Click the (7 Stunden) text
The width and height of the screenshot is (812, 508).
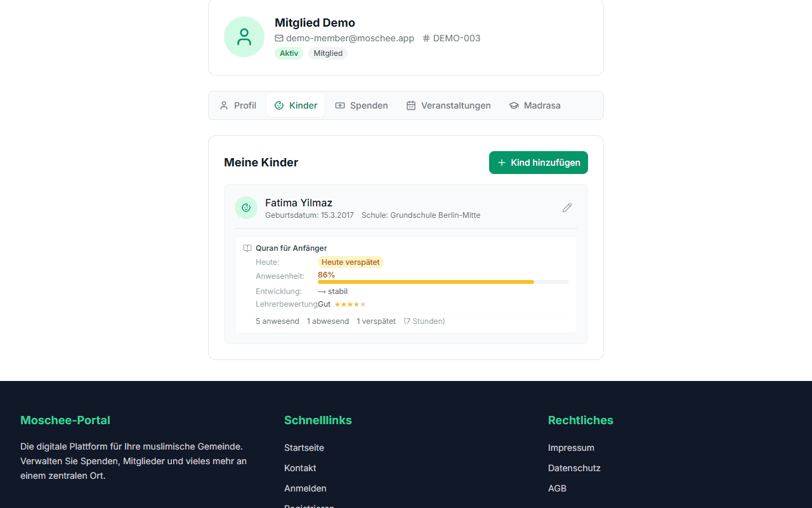point(424,321)
